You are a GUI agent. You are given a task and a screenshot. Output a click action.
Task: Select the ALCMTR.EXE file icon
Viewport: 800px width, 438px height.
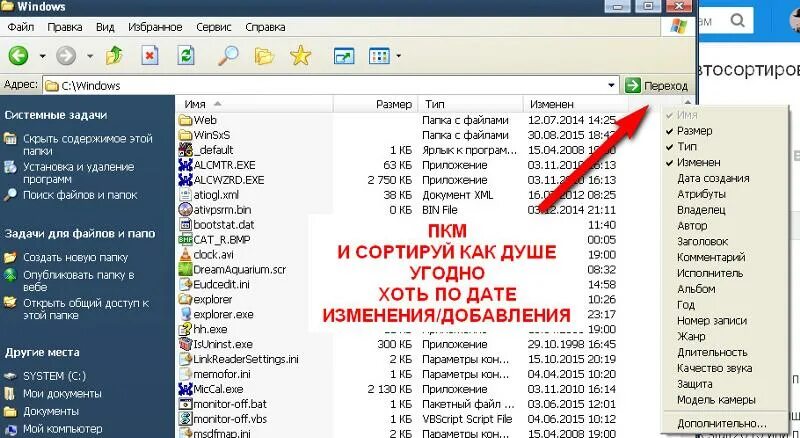point(185,165)
